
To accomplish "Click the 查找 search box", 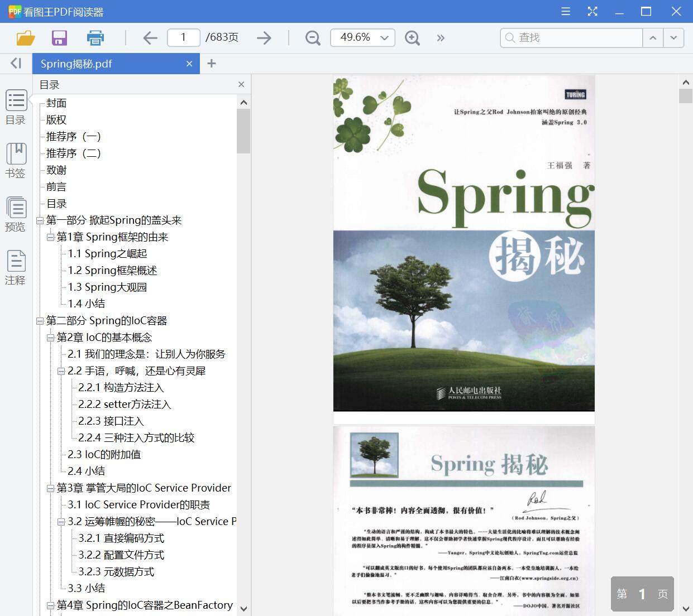I will coord(572,37).
